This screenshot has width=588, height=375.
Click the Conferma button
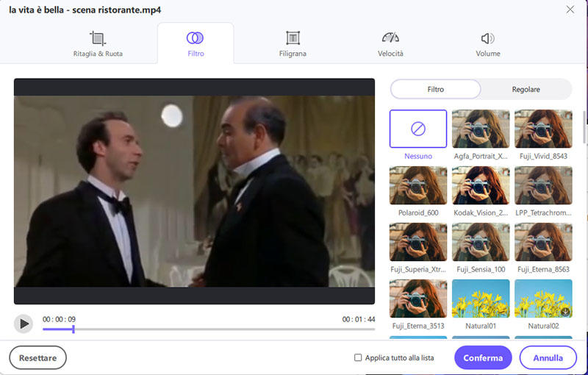point(483,358)
